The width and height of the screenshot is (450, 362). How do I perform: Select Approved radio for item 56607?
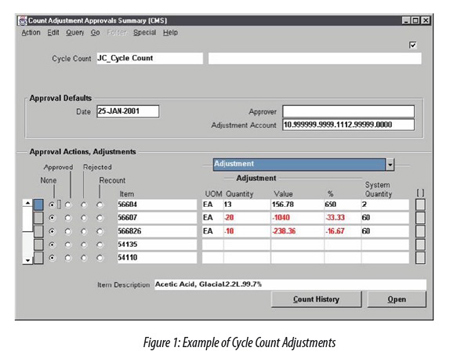[x=68, y=218]
